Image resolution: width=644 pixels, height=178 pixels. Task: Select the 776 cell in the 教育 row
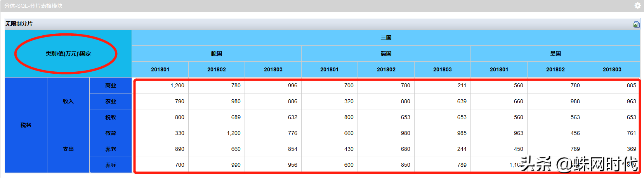click(x=273, y=133)
